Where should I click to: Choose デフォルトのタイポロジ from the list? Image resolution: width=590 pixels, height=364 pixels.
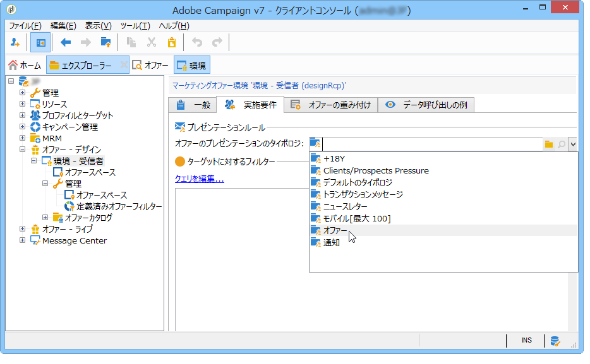443,182
